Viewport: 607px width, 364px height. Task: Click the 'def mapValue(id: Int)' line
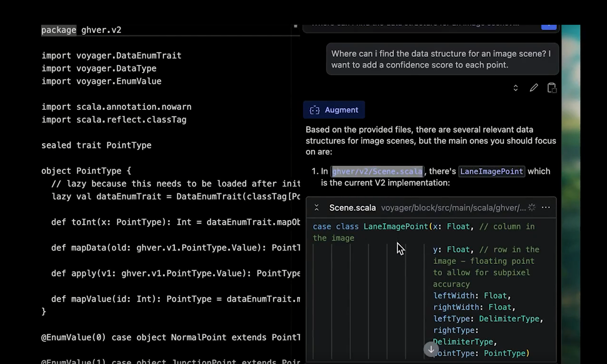click(x=176, y=299)
